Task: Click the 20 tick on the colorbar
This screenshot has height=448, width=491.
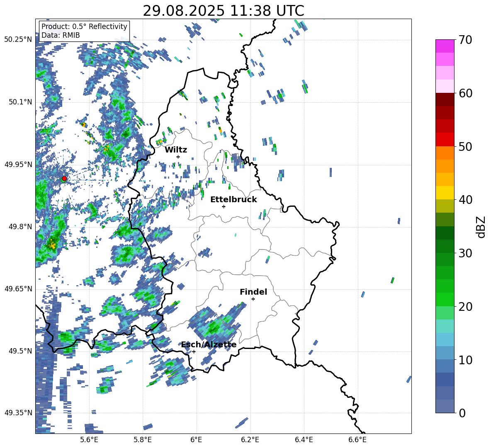Action: [466, 306]
